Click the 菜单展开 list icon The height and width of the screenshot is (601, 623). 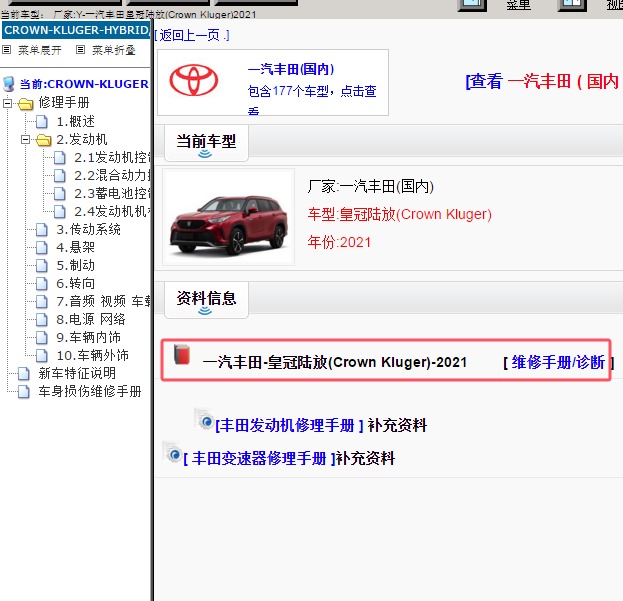click(x=6, y=50)
